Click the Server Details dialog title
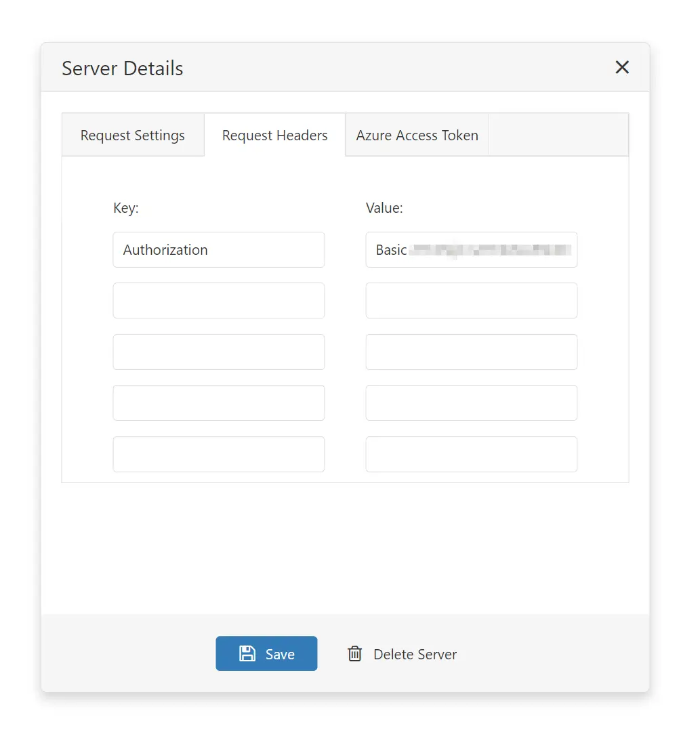The width and height of the screenshot is (700, 744). (x=122, y=68)
